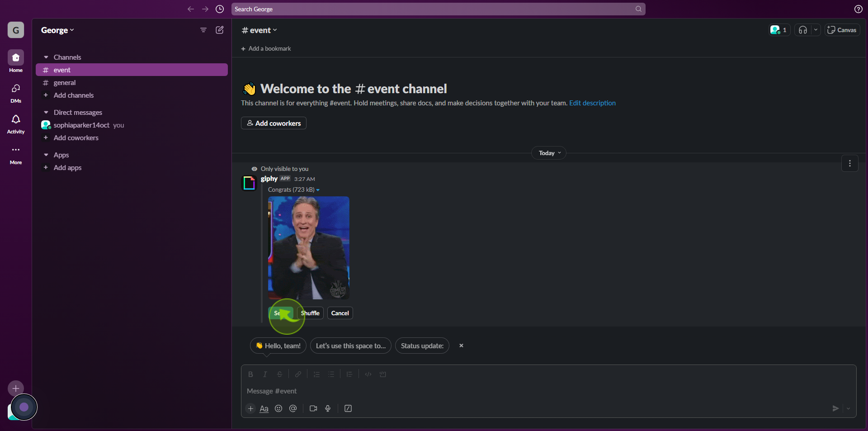Open the help question mark icon
Screen dimensions: 868x431
point(858,9)
